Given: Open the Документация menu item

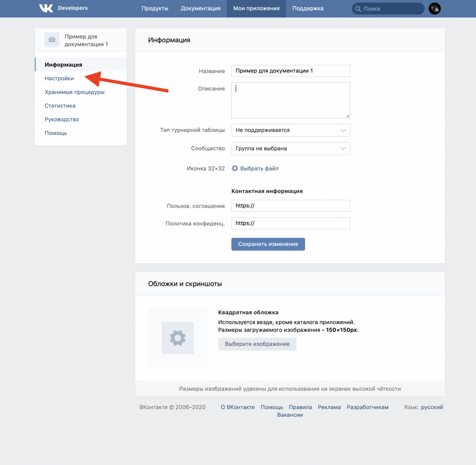Looking at the screenshot, I should 201,9.
